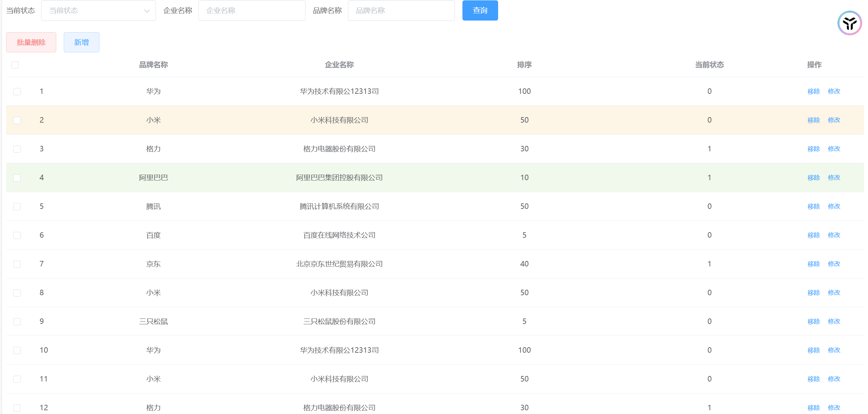Click 修改 link for row 3 格力
868x414 pixels.
[834, 149]
